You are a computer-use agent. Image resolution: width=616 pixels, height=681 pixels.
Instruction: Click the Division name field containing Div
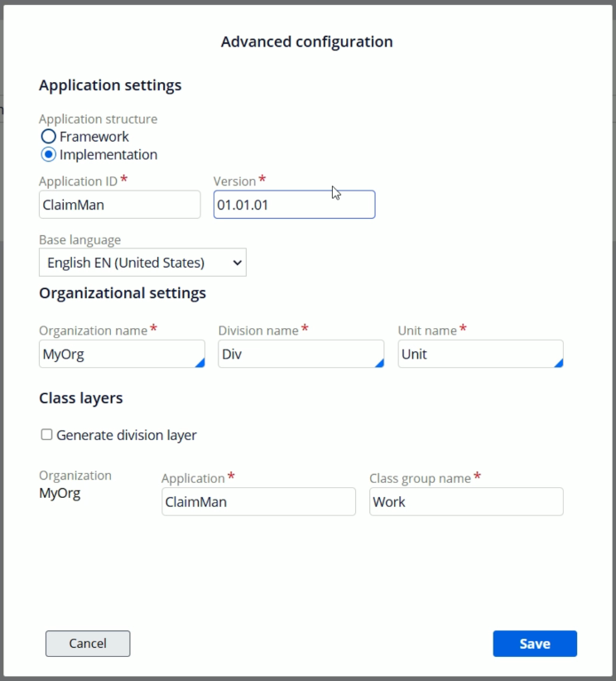pos(301,354)
